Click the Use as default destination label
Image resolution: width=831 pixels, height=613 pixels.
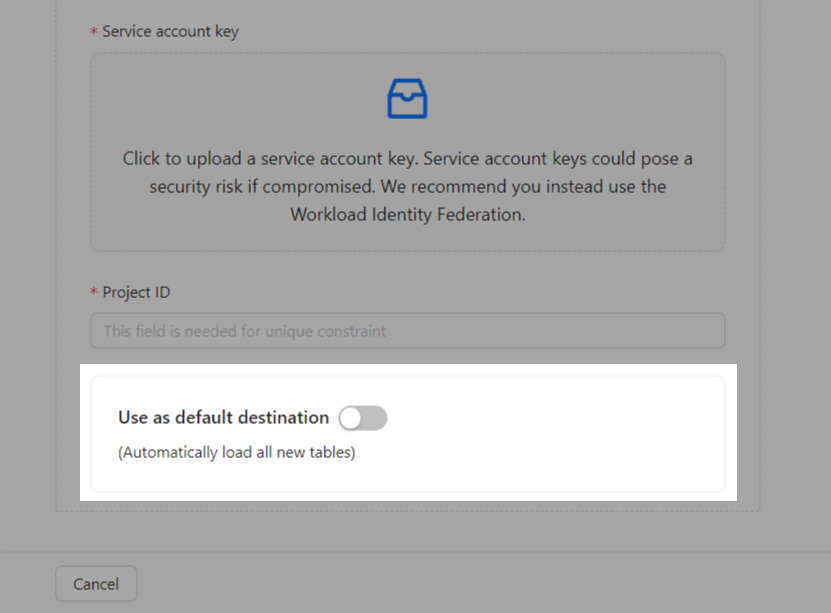click(223, 418)
